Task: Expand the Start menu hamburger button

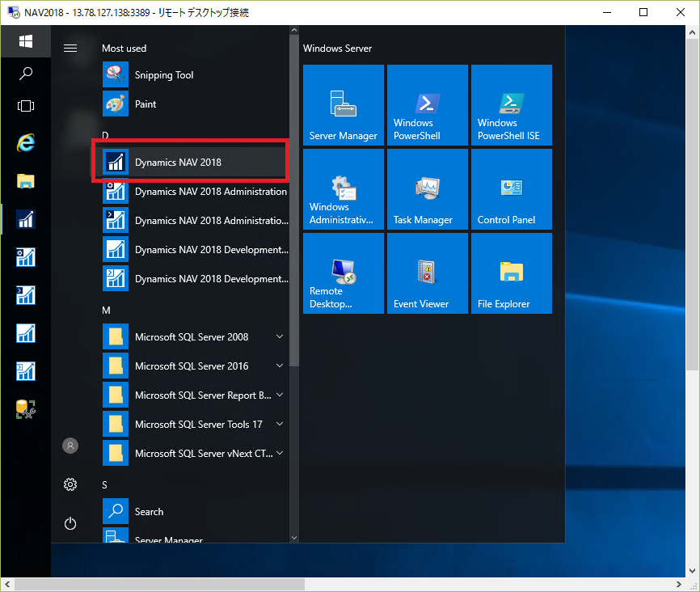Action: 70,48
